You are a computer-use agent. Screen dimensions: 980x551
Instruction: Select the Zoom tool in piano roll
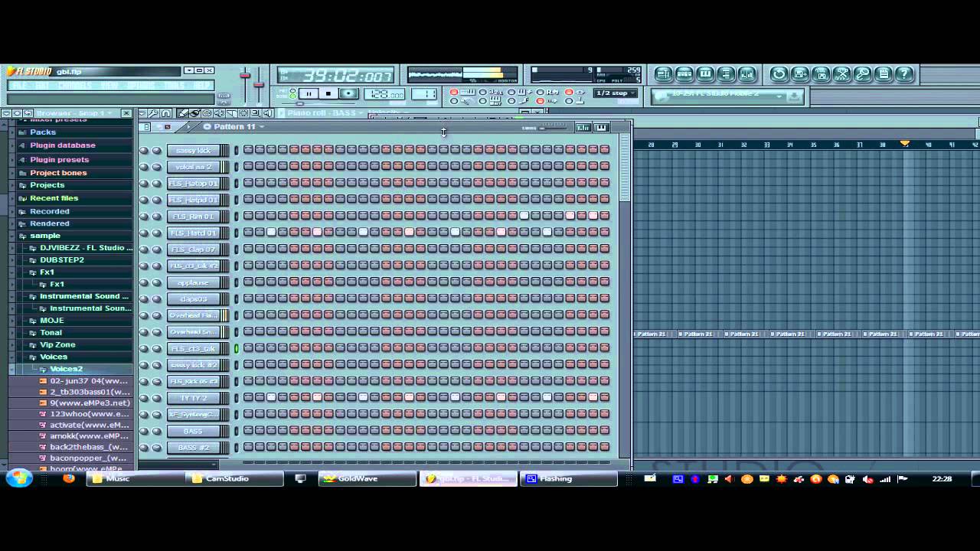[x=255, y=113]
